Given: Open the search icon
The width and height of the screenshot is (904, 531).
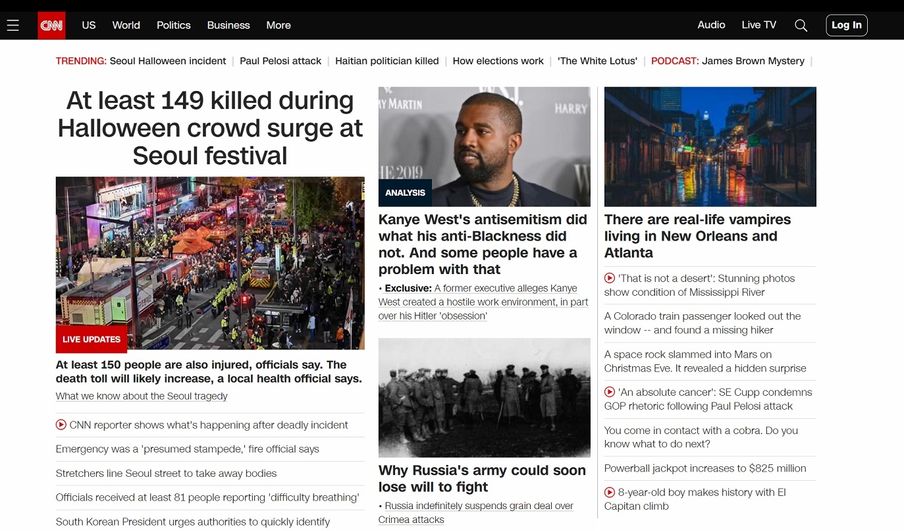Looking at the screenshot, I should click(x=801, y=25).
